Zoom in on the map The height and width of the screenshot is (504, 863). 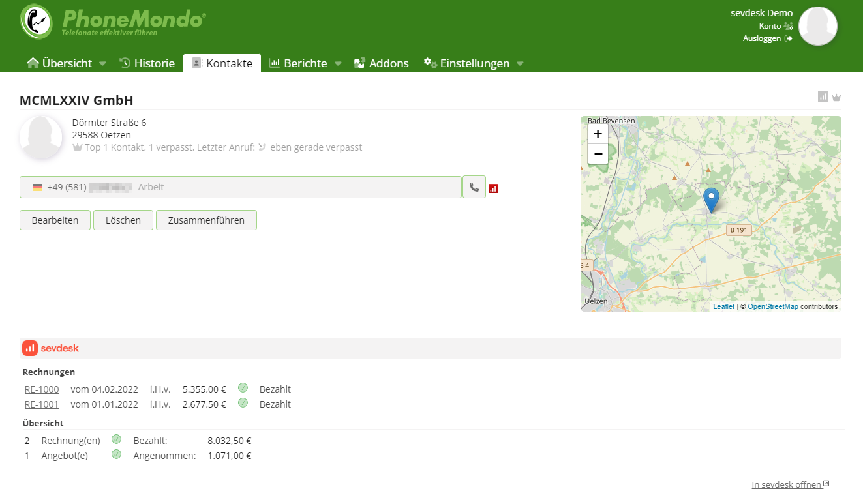coord(598,134)
